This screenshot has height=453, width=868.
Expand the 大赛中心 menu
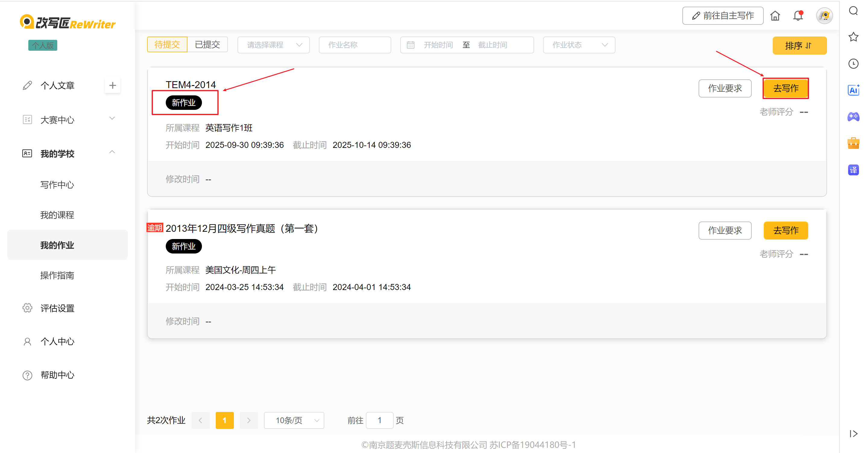point(68,120)
